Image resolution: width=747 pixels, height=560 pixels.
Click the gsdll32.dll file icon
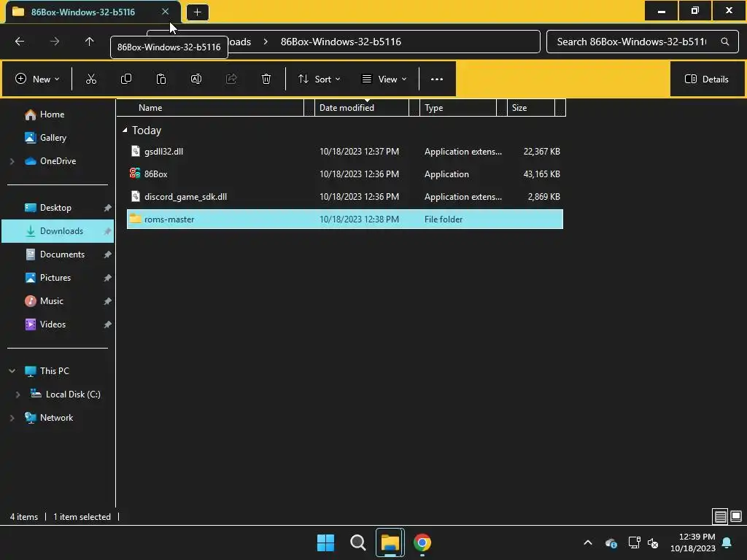coord(136,151)
